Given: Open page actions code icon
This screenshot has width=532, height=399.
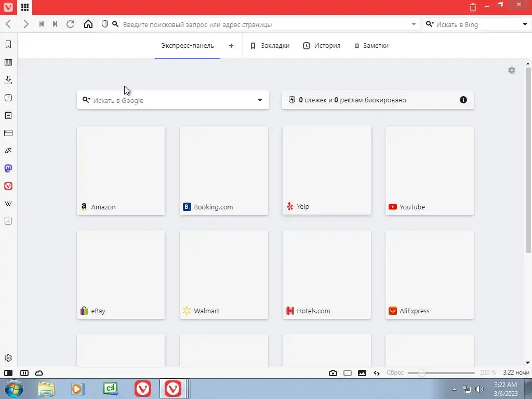Looking at the screenshot, I should [377, 373].
